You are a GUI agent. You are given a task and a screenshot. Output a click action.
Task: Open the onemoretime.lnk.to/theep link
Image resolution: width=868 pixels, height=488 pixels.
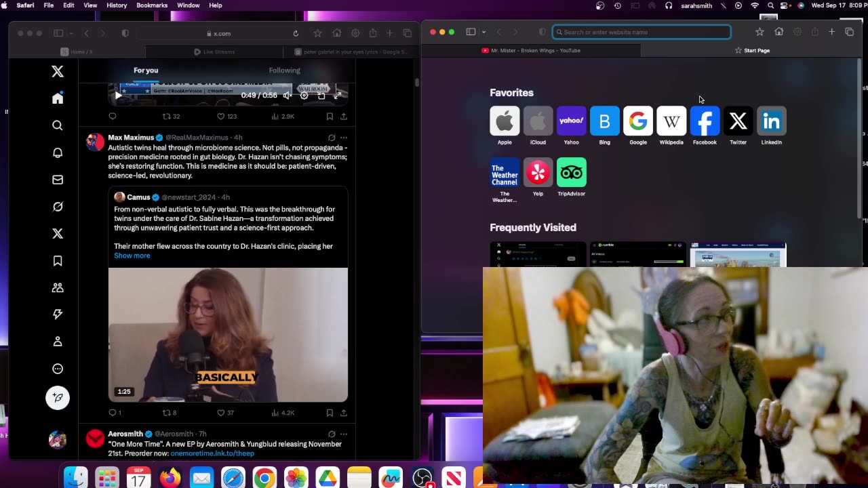click(212, 453)
